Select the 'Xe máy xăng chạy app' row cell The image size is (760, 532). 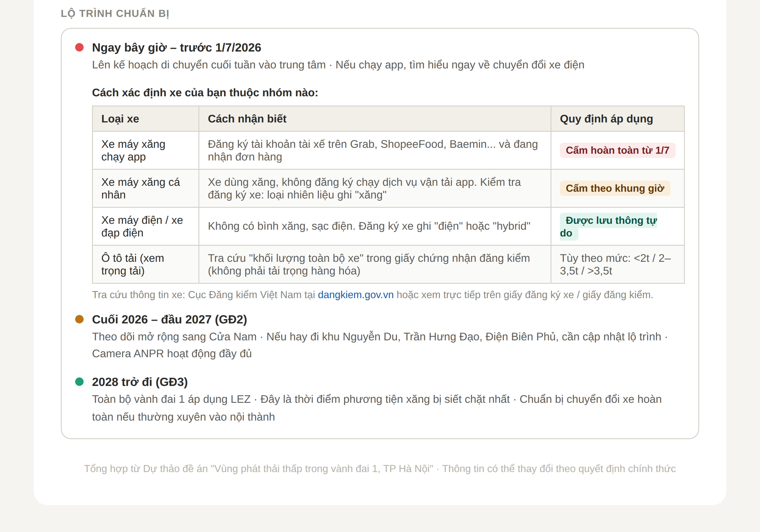click(133, 150)
